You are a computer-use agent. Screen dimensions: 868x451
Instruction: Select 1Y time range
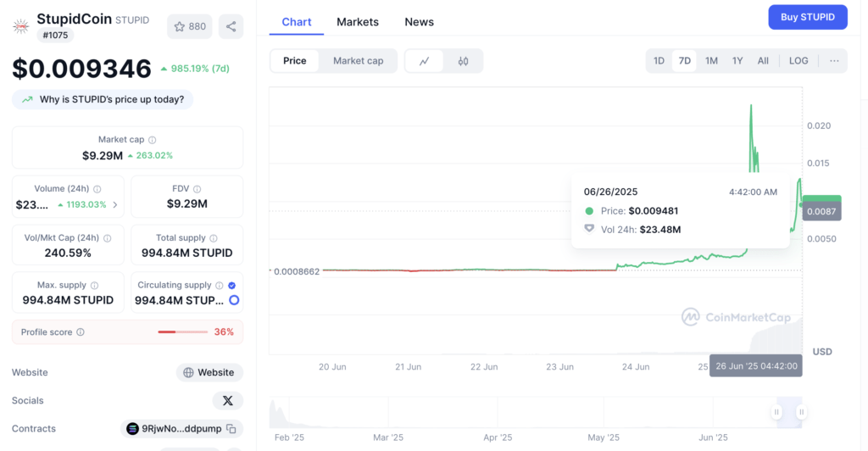pos(737,61)
